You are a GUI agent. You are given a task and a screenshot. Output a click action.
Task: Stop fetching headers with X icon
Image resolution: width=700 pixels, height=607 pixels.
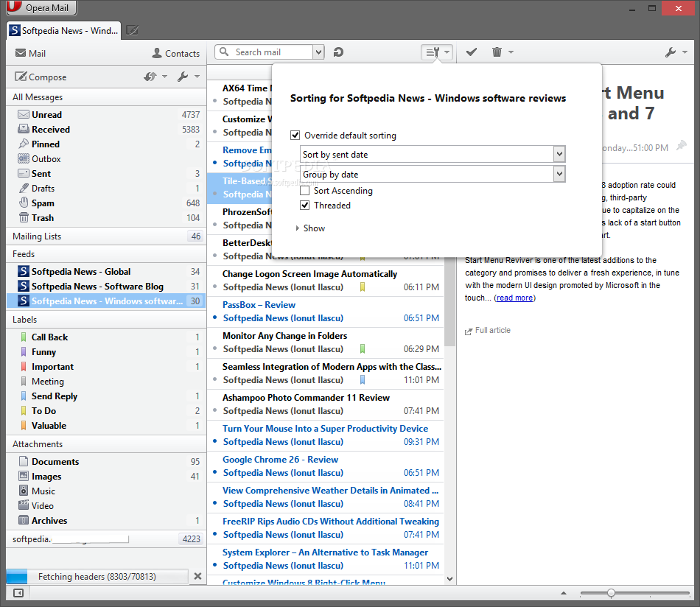[x=197, y=576]
